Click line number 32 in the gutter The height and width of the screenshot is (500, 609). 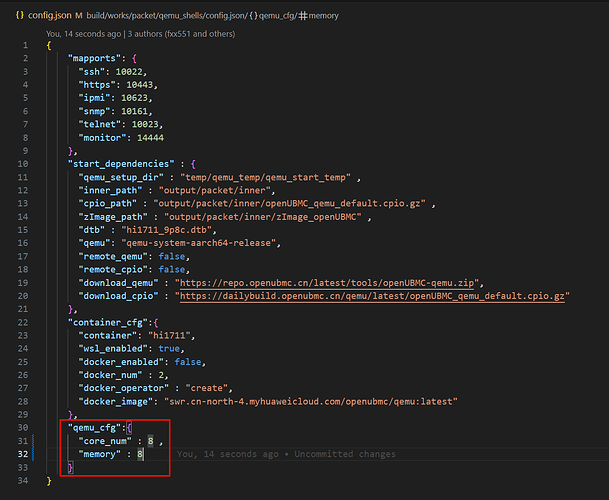click(25, 454)
